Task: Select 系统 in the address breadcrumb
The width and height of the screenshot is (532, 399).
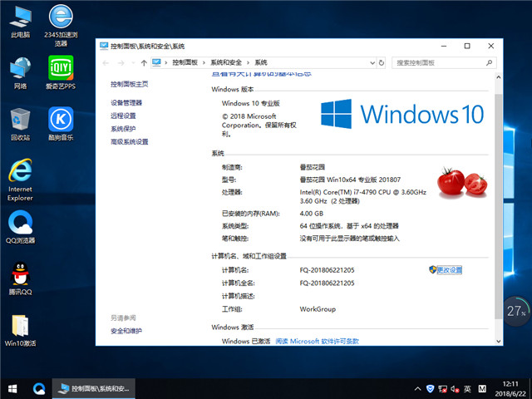Action: click(x=261, y=62)
